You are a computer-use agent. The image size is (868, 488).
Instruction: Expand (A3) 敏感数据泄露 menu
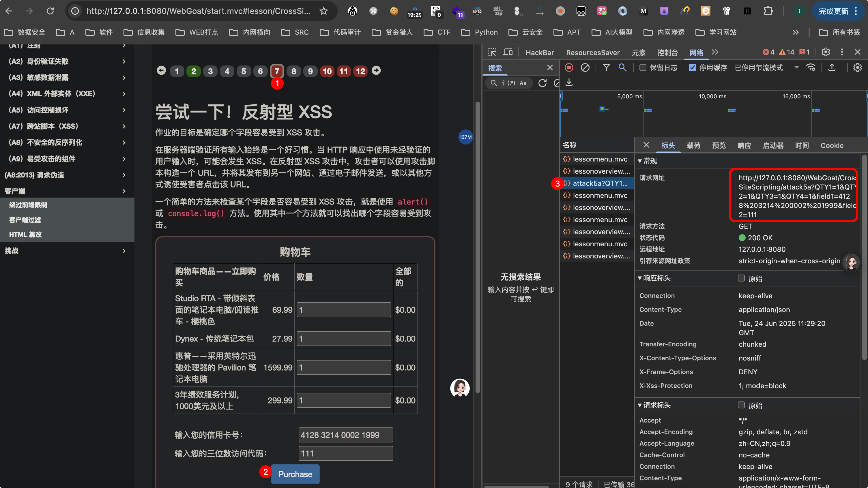[x=67, y=78]
